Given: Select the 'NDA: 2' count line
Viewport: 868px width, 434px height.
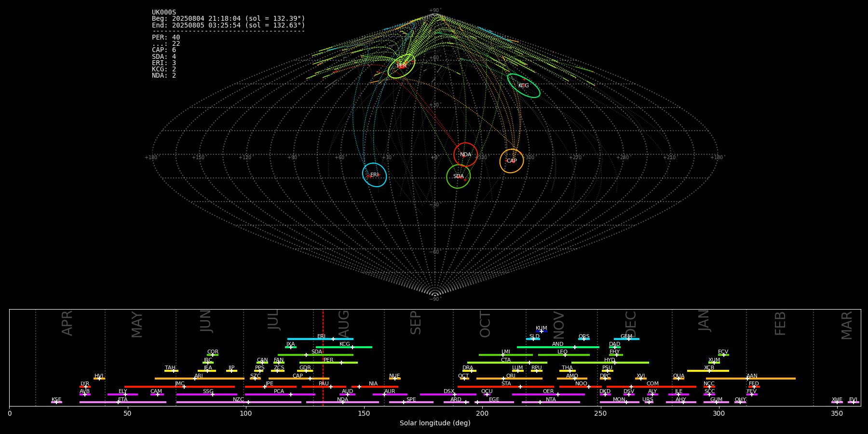Looking at the screenshot, I should (164, 75).
